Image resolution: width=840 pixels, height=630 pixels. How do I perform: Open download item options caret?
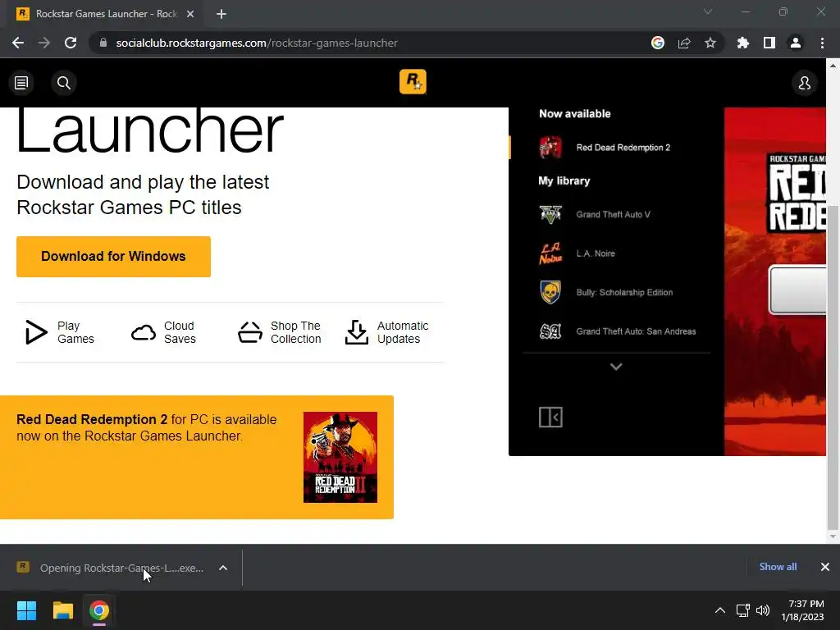tap(223, 568)
